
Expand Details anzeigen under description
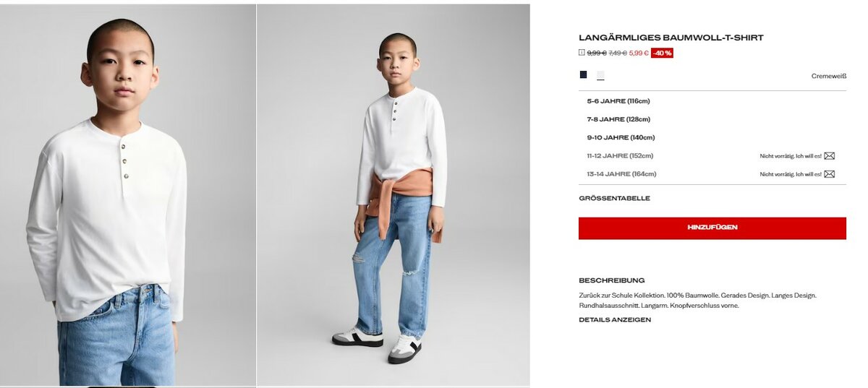[x=615, y=319]
